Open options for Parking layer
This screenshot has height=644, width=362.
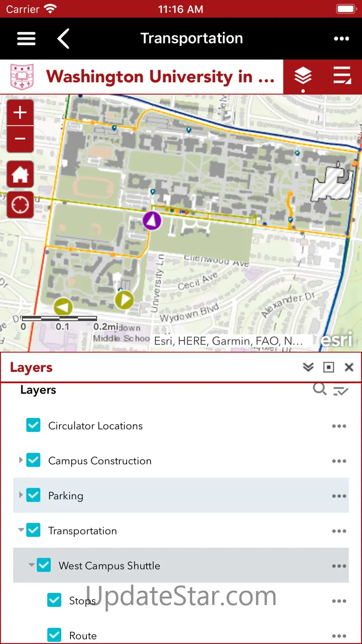[x=339, y=496]
